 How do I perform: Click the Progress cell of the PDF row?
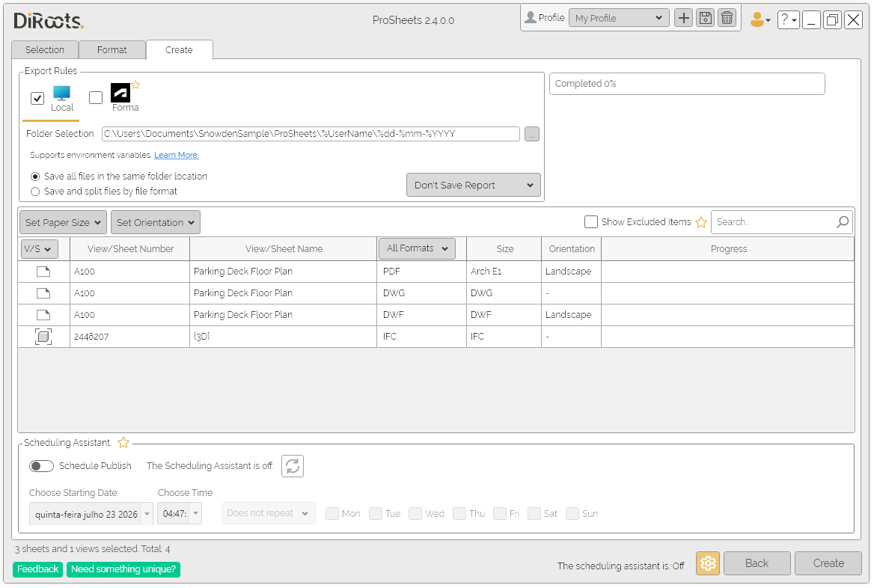point(728,272)
